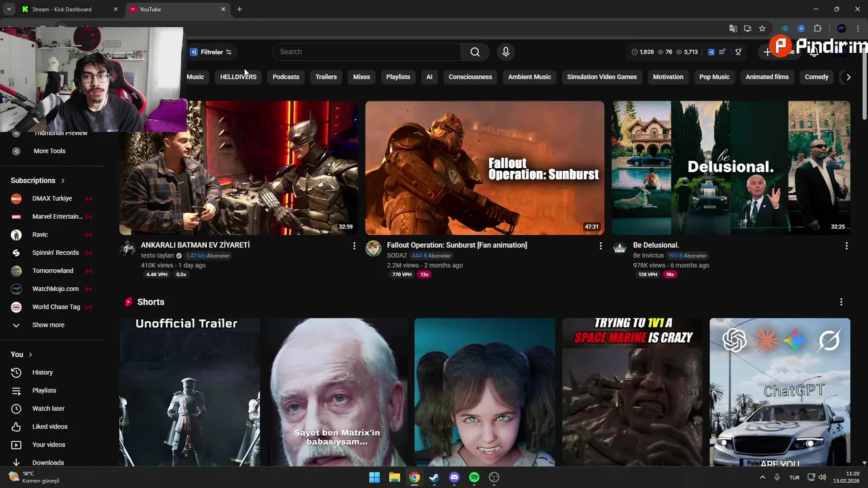Select the HELLDIVERS category chip
This screenshot has width=868, height=488.
(x=238, y=77)
